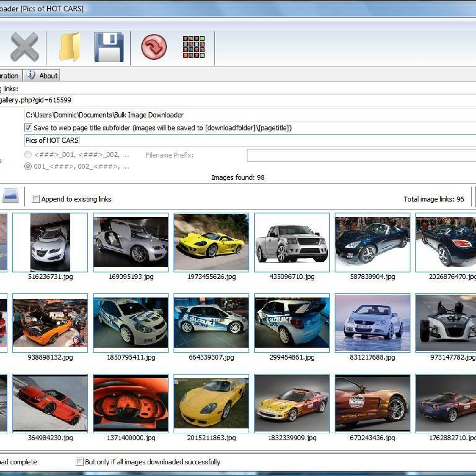Select the 001_<###> filename numbering radio
The width and height of the screenshot is (476, 476).
(x=28, y=166)
